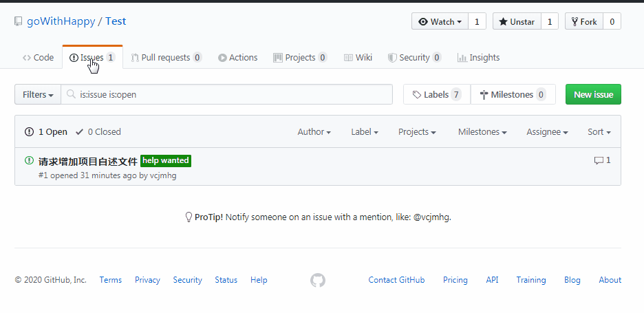
Task: View the forks count 0
Action: (612, 21)
